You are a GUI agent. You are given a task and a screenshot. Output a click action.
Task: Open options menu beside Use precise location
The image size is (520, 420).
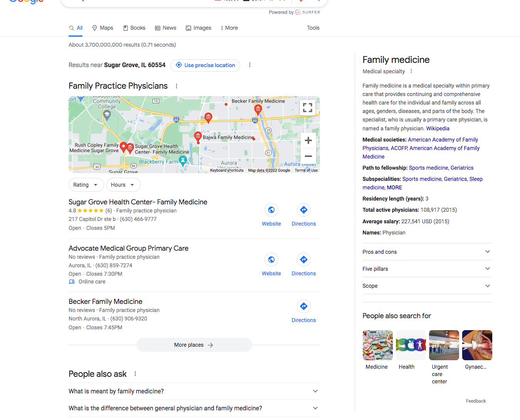[x=250, y=65]
